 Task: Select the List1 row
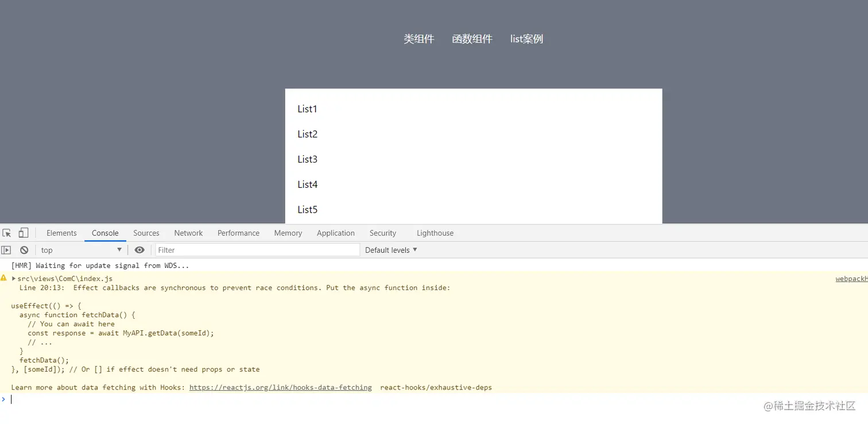474,109
